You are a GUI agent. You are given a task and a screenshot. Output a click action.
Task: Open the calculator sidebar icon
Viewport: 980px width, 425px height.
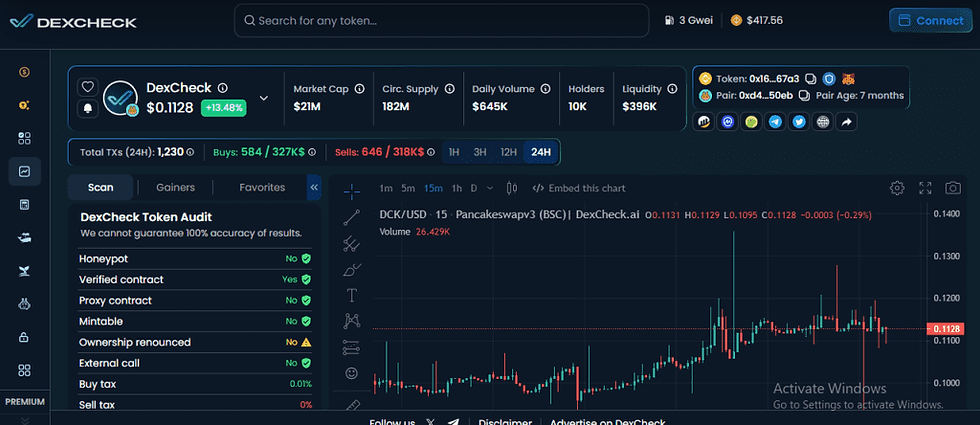pos(24,204)
